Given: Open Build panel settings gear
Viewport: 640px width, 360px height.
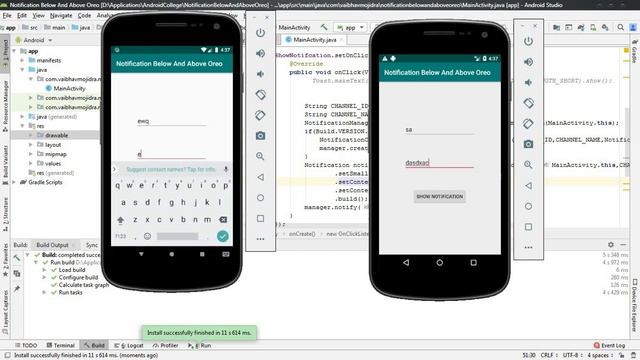Looking at the screenshot, I should [611, 244].
